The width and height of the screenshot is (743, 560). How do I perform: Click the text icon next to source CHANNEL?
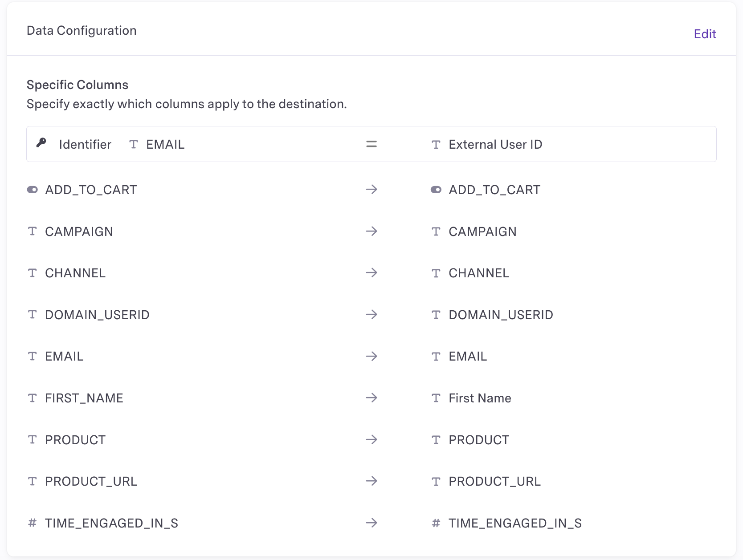(x=33, y=273)
